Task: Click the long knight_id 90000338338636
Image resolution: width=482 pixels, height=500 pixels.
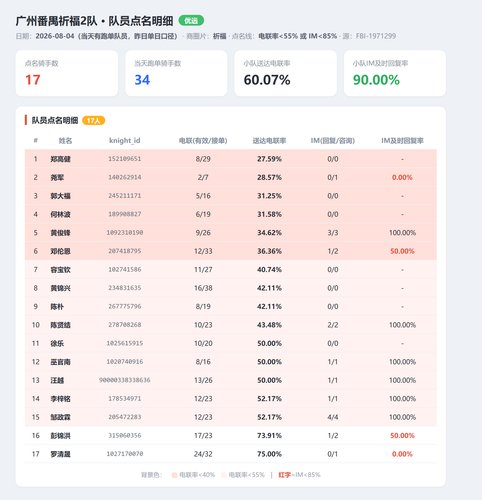Action: click(125, 380)
